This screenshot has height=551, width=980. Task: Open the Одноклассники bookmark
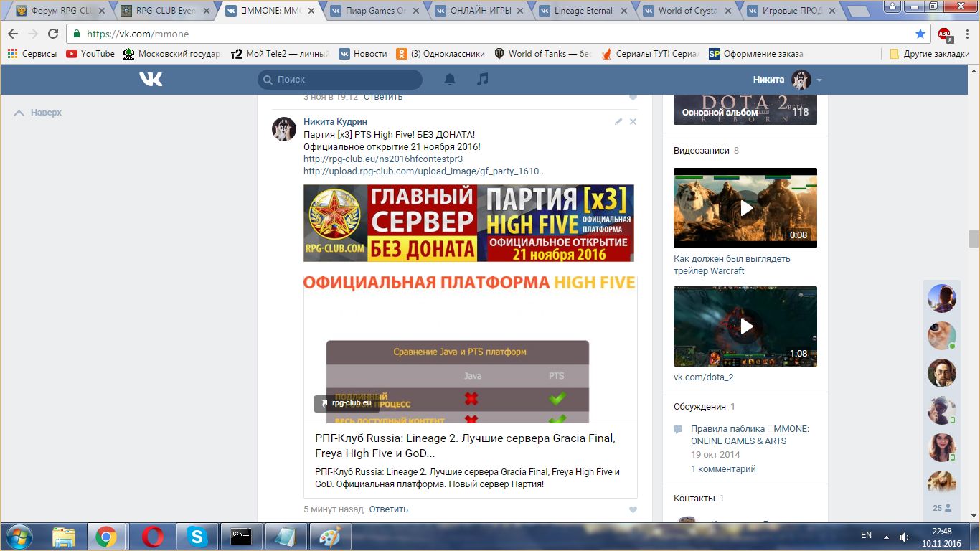click(x=440, y=54)
